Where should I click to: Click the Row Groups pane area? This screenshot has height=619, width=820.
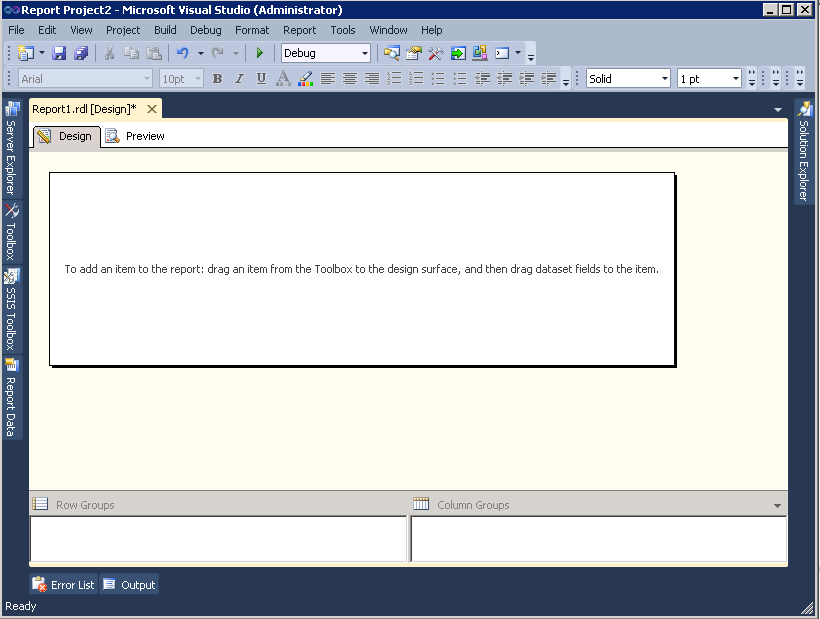(x=219, y=539)
